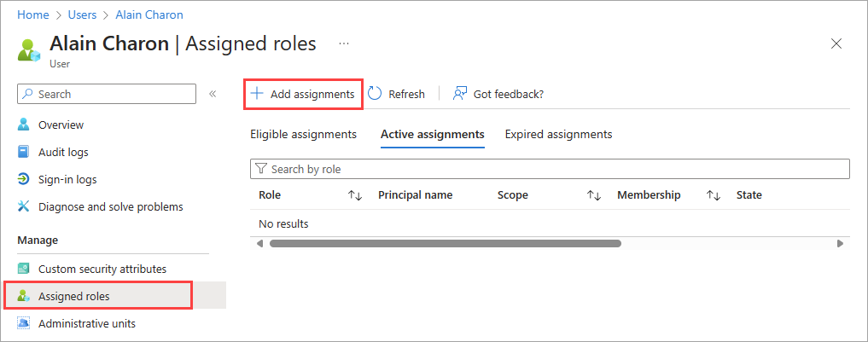Image resolution: width=868 pixels, height=342 pixels.
Task: Click the Refresh circular arrow icon
Action: (x=375, y=94)
